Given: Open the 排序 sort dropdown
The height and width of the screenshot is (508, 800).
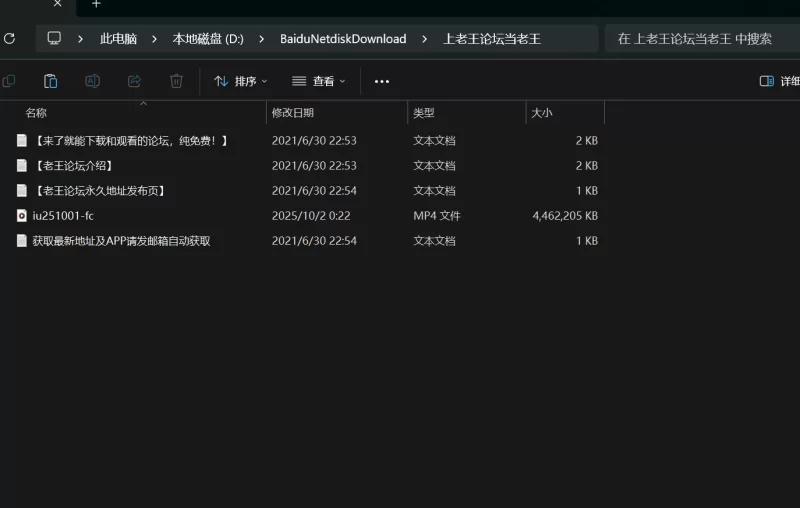Looking at the screenshot, I should (x=240, y=81).
